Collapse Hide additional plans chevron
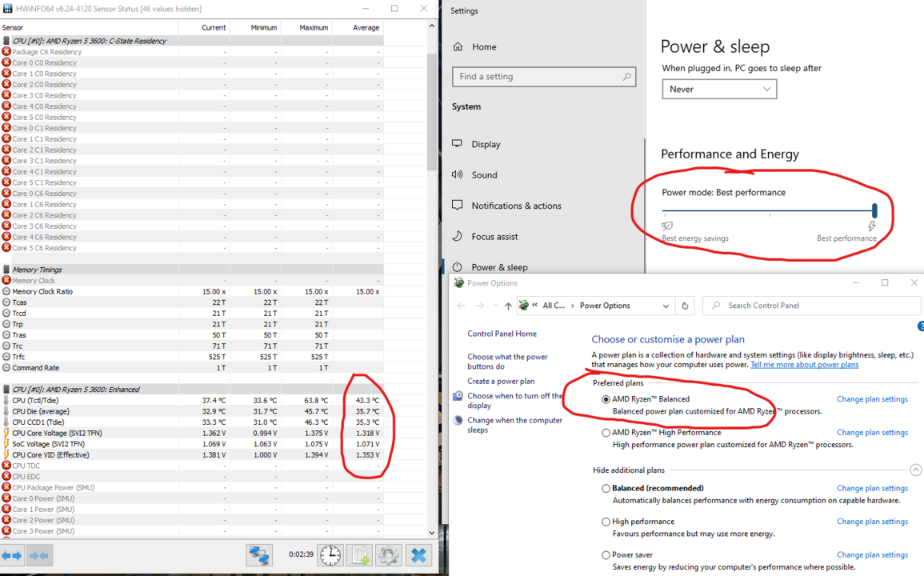 click(915, 470)
